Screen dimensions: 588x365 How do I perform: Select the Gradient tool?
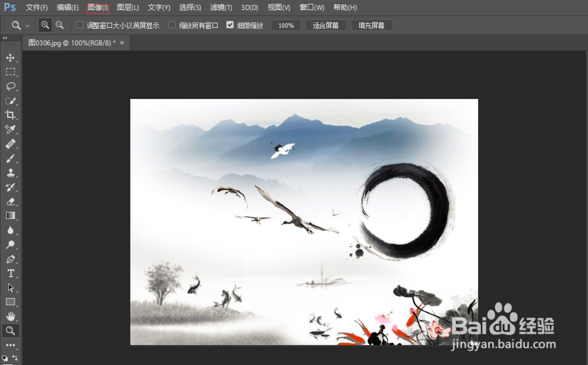tap(11, 216)
